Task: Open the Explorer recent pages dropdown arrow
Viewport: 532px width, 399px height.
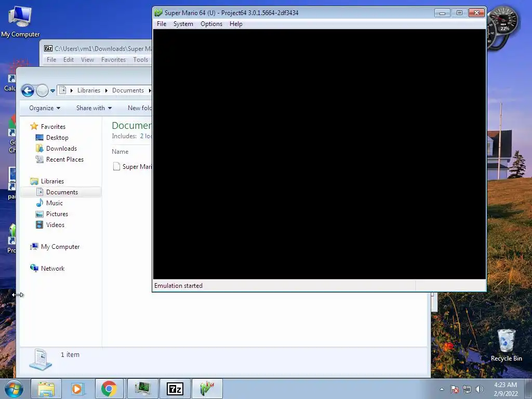Action: (x=52, y=90)
